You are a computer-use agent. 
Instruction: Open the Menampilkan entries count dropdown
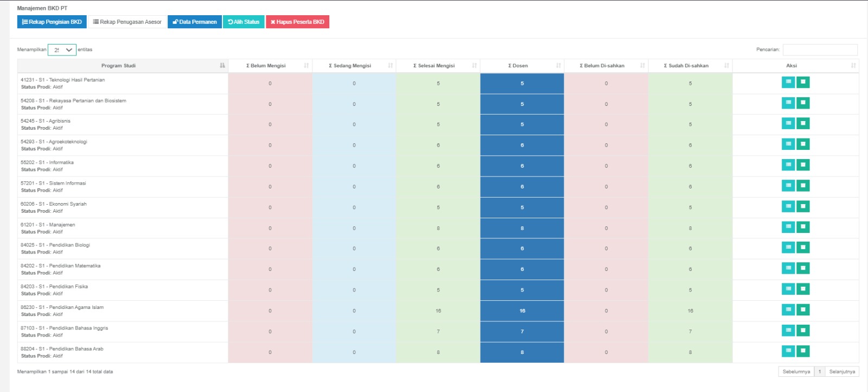point(62,50)
